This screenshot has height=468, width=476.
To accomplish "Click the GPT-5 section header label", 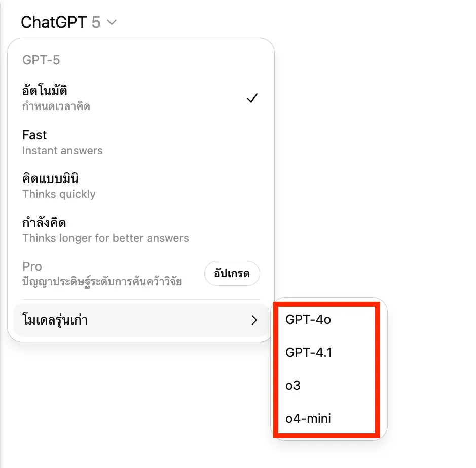I will pos(41,60).
